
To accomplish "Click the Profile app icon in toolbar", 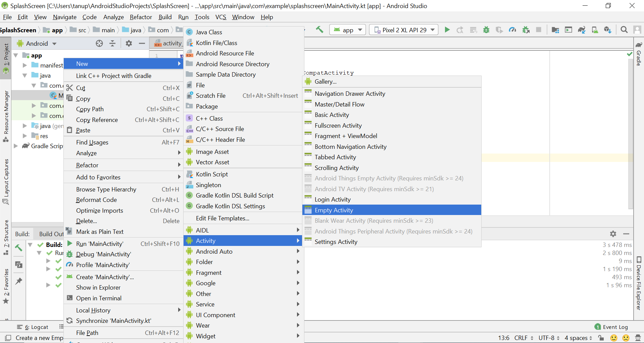I will 512,30.
